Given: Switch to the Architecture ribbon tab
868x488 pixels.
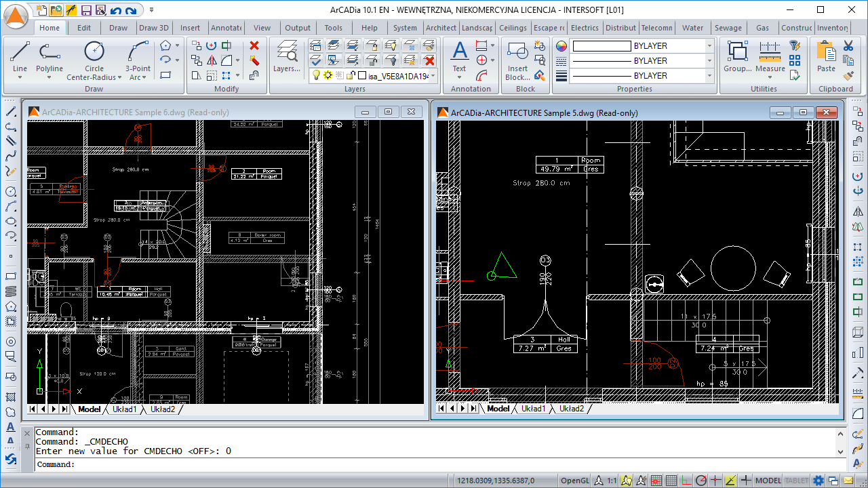Looking at the screenshot, I should tap(441, 28).
